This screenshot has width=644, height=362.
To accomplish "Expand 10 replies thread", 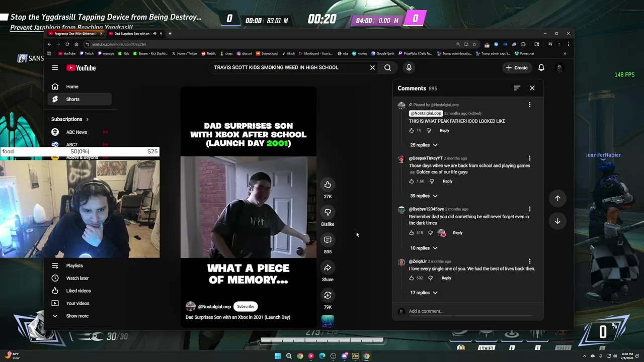I will pyautogui.click(x=424, y=248).
